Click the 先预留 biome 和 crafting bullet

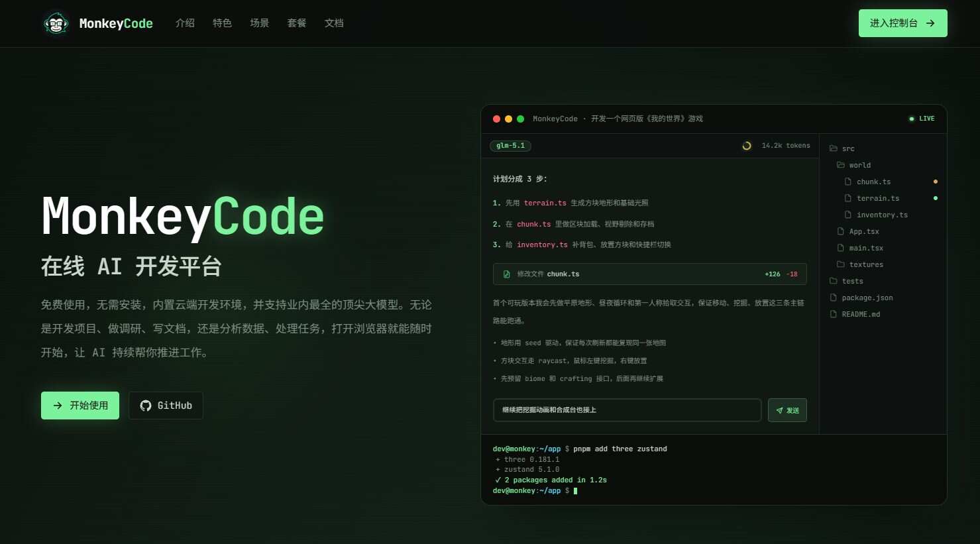tap(578, 378)
